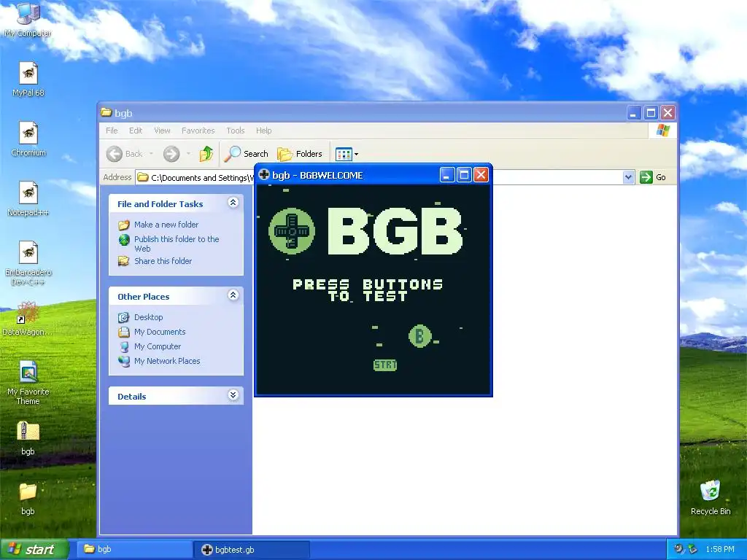Open the Recycle Bin
The width and height of the screenshot is (747, 560).
pos(711,498)
